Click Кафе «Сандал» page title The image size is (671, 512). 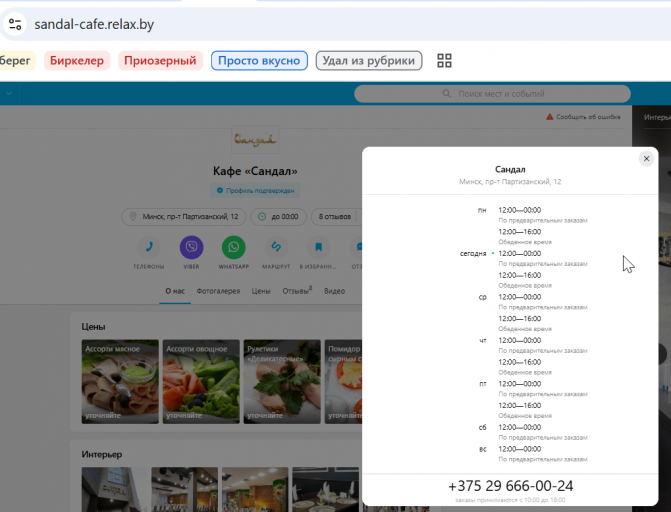pos(255,171)
